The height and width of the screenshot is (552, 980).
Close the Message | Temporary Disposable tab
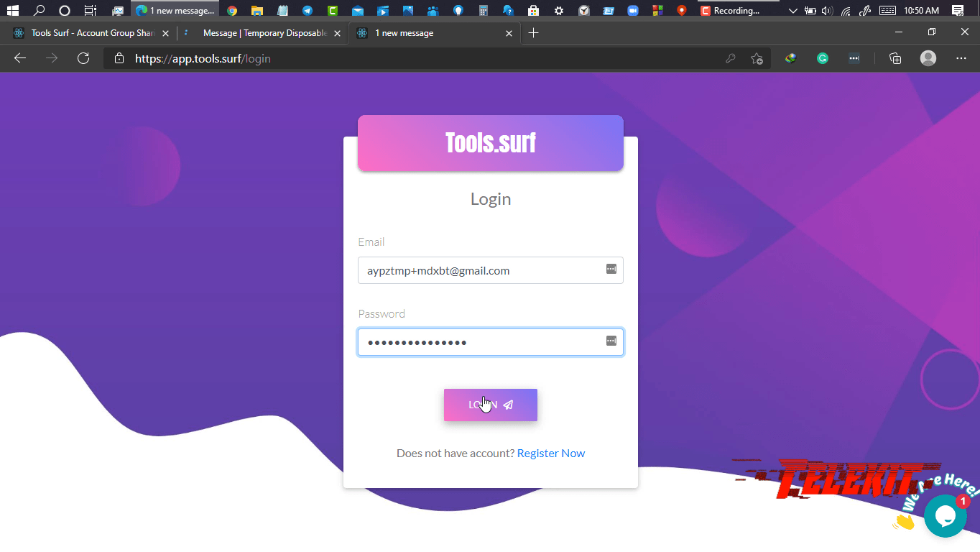tap(338, 33)
